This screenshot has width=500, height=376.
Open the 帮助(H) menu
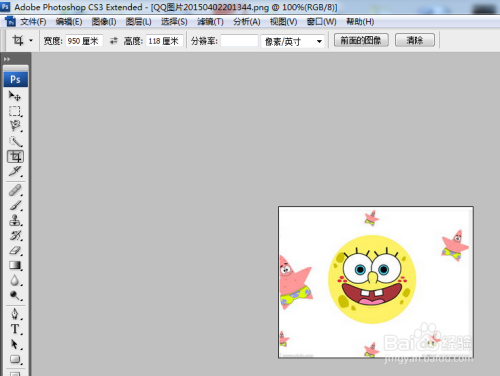[360, 22]
